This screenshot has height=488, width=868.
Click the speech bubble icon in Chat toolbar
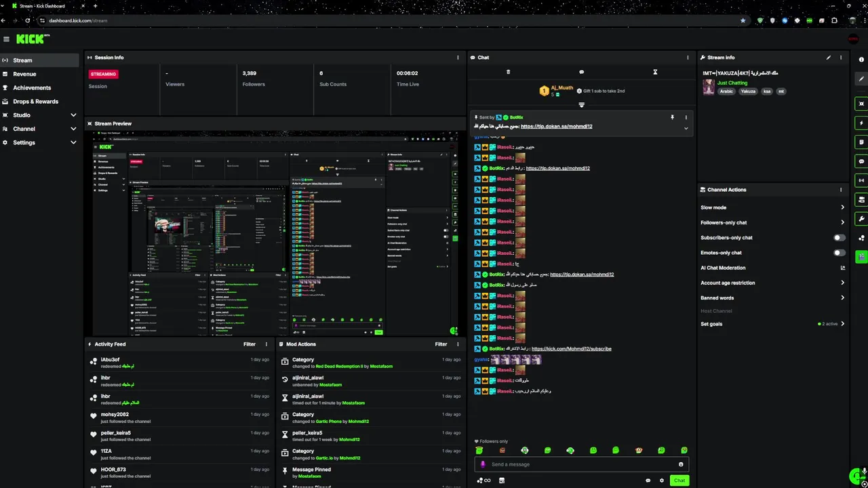pos(581,72)
